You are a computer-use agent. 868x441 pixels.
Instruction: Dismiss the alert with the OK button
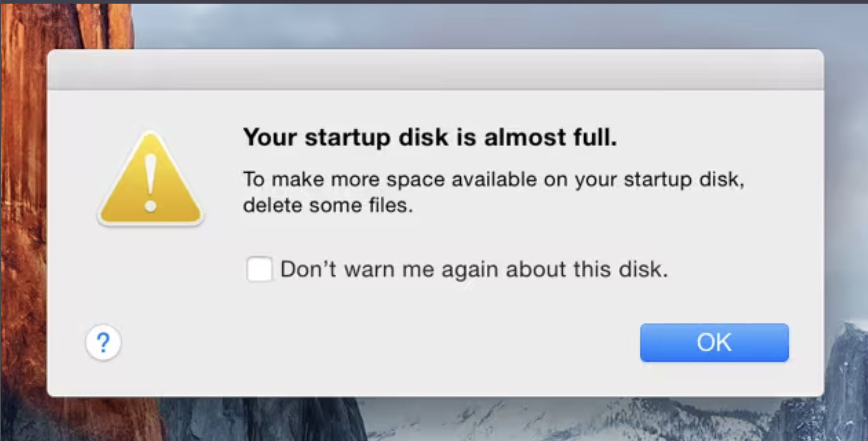[x=714, y=342]
